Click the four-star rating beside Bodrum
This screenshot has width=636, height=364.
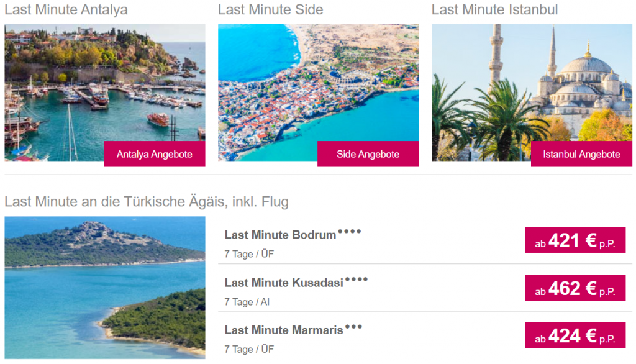click(x=350, y=232)
